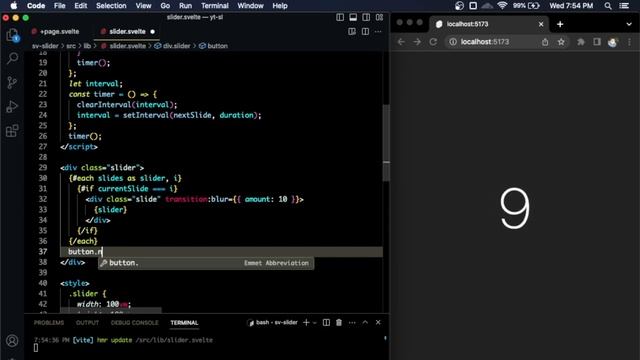640x360 pixels.
Task: Create a new terminal with plus icon
Action: coord(306,322)
